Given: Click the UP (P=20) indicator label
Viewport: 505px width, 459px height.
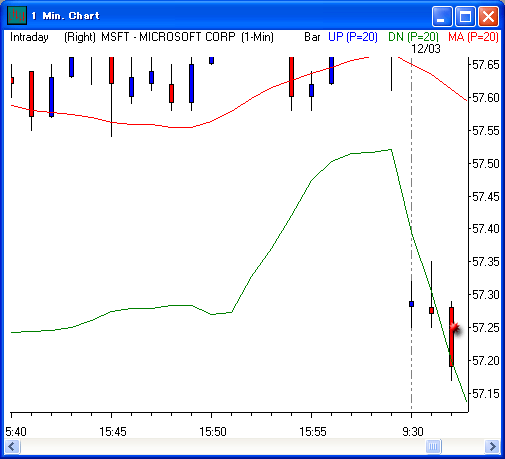Looking at the screenshot, I should click(353, 37).
